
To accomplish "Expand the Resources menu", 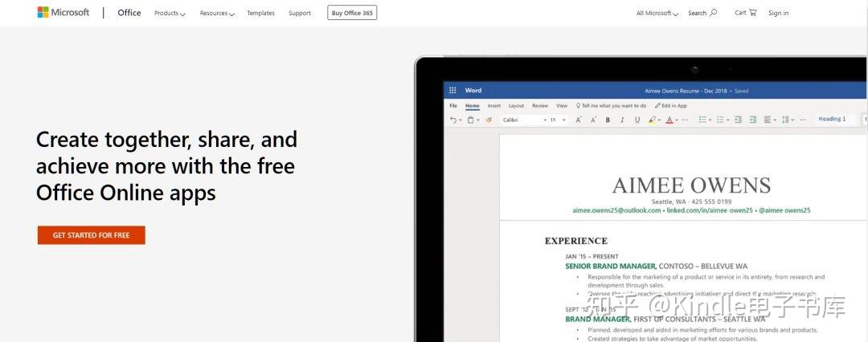I will click(217, 14).
